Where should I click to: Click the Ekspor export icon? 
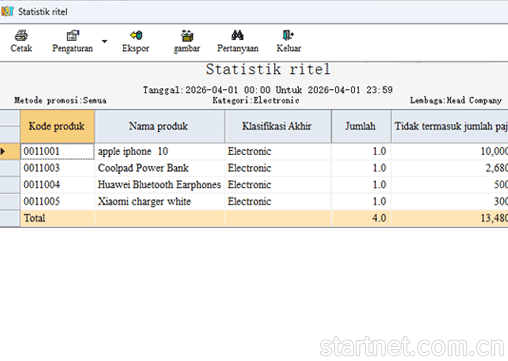tap(136, 35)
